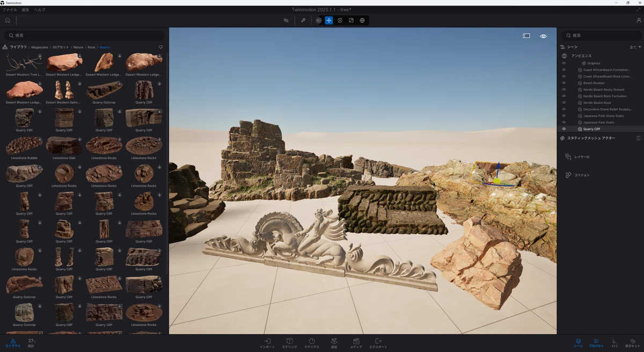
Task: Open the Import (インポート) tool
Action: pos(267,343)
